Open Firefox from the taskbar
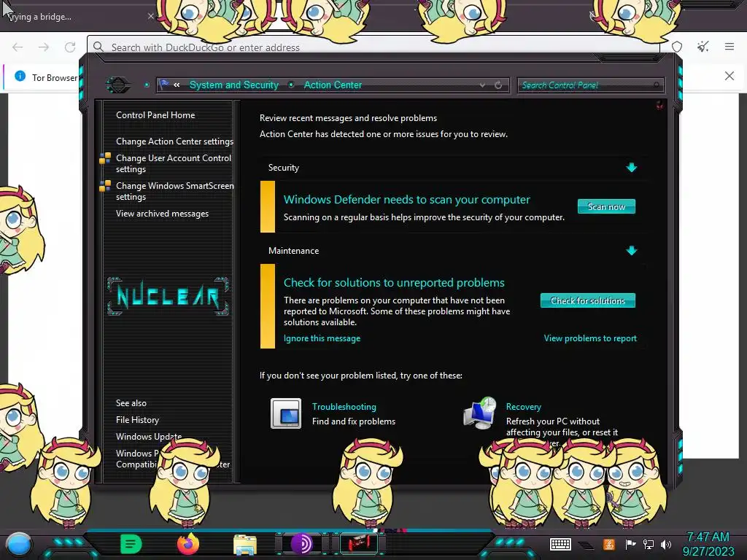The width and height of the screenshot is (747, 560). pyautogui.click(x=188, y=544)
